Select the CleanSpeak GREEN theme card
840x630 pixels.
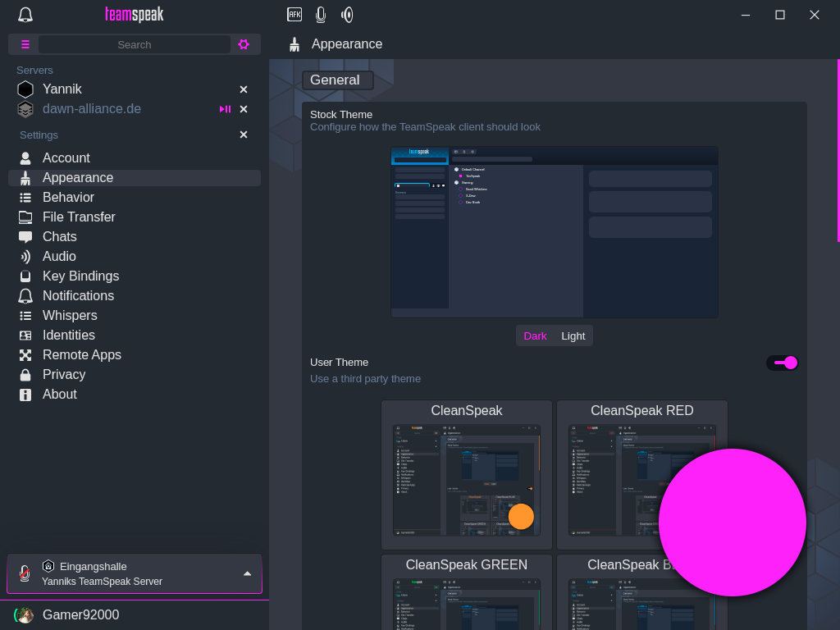point(467,592)
